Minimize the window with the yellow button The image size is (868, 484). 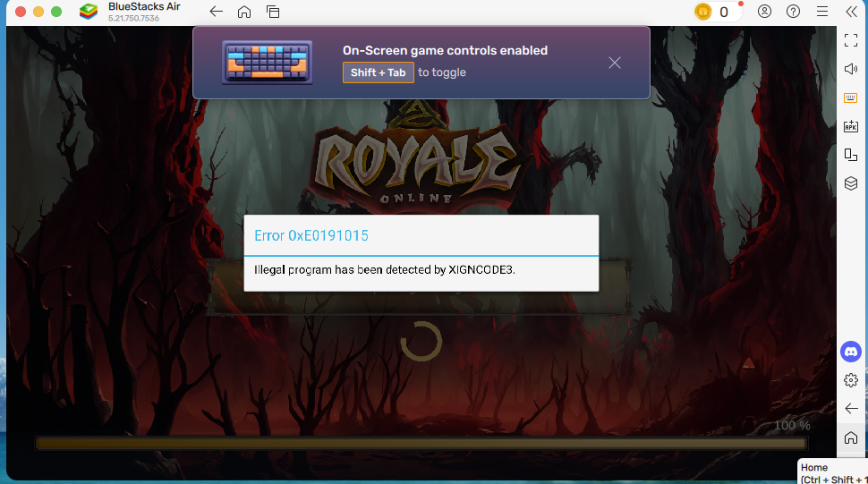pyautogui.click(x=38, y=12)
